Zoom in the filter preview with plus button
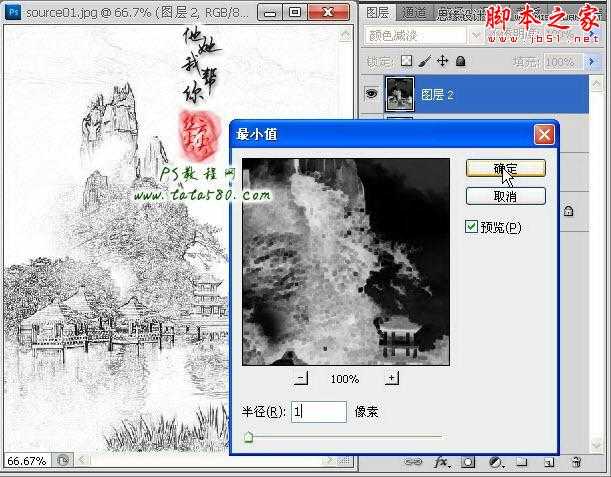The image size is (611, 477). tap(391, 378)
